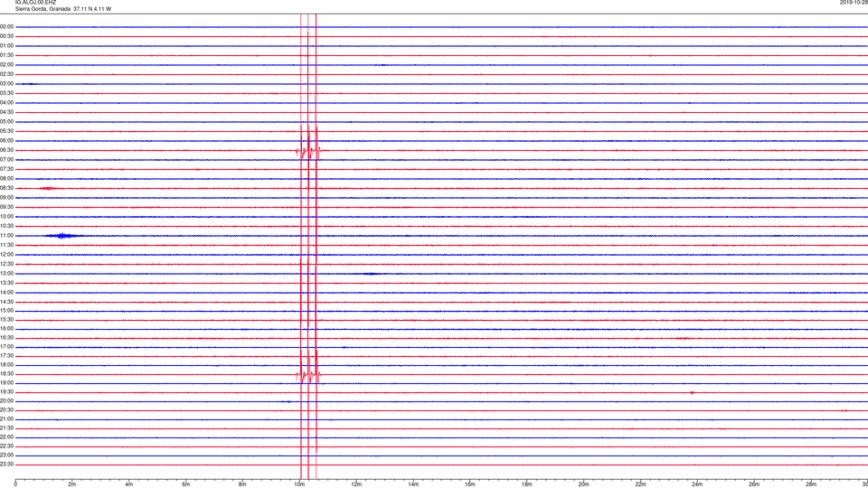
Task: Select the 13:00 time label
Action: point(6,273)
